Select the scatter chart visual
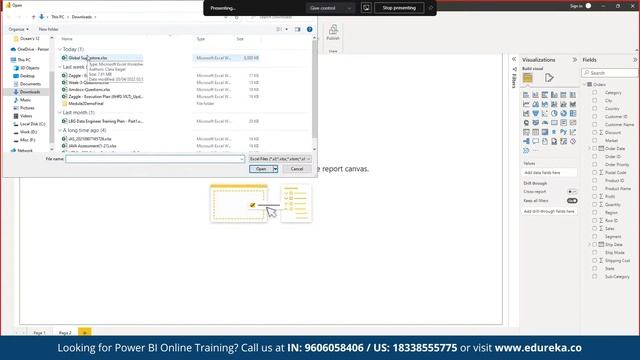 (545, 113)
